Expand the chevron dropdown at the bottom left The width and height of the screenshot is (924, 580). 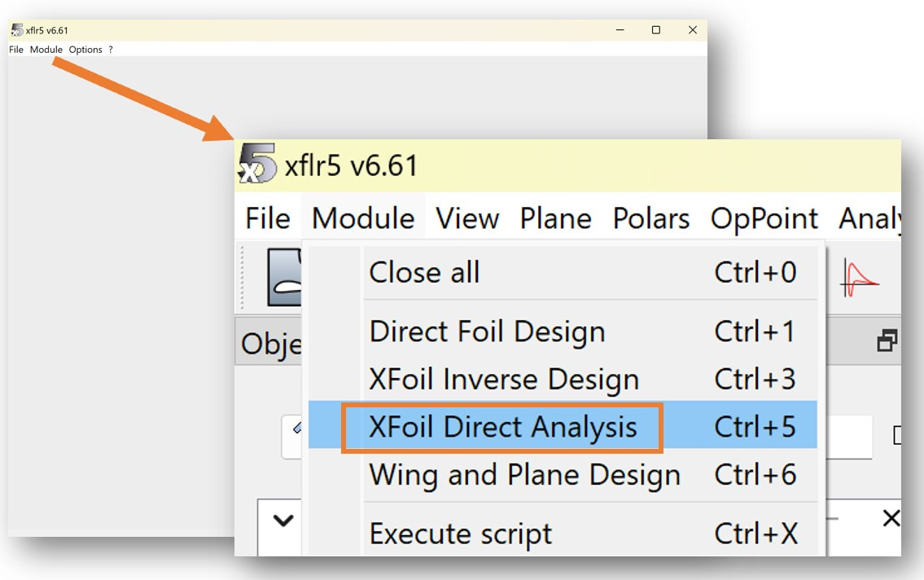pos(282,521)
